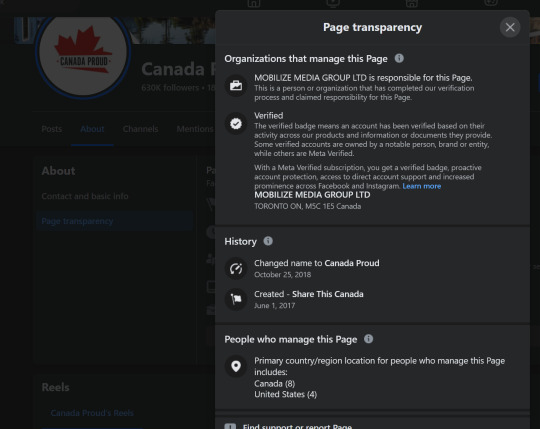Click the Verified checkmark badge icon
Image resolution: width=540 pixels, height=429 pixels.
tap(236, 123)
